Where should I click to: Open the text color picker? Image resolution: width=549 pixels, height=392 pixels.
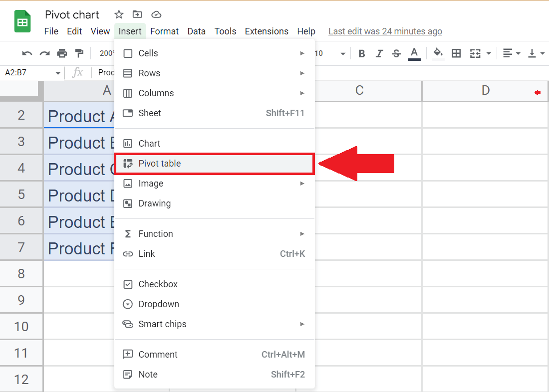click(414, 53)
